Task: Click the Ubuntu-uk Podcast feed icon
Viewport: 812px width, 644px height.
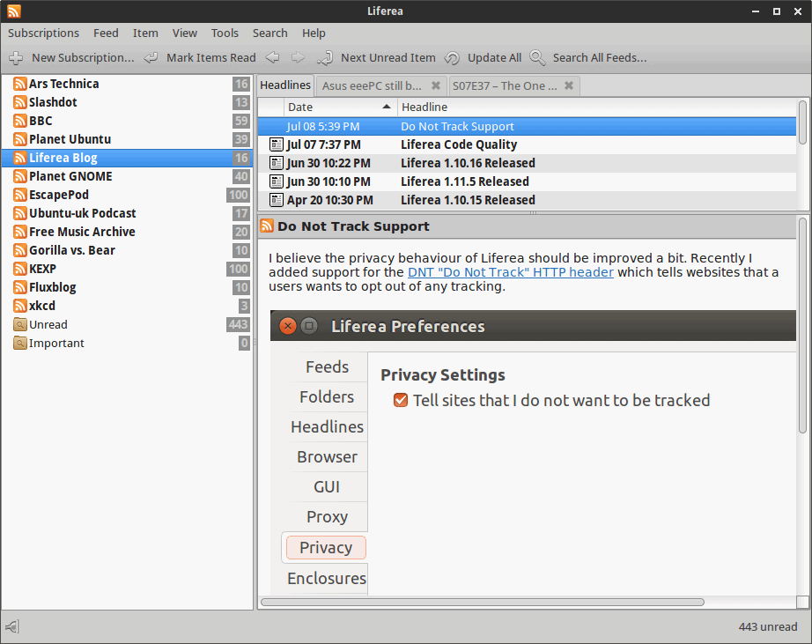Action: [20, 213]
